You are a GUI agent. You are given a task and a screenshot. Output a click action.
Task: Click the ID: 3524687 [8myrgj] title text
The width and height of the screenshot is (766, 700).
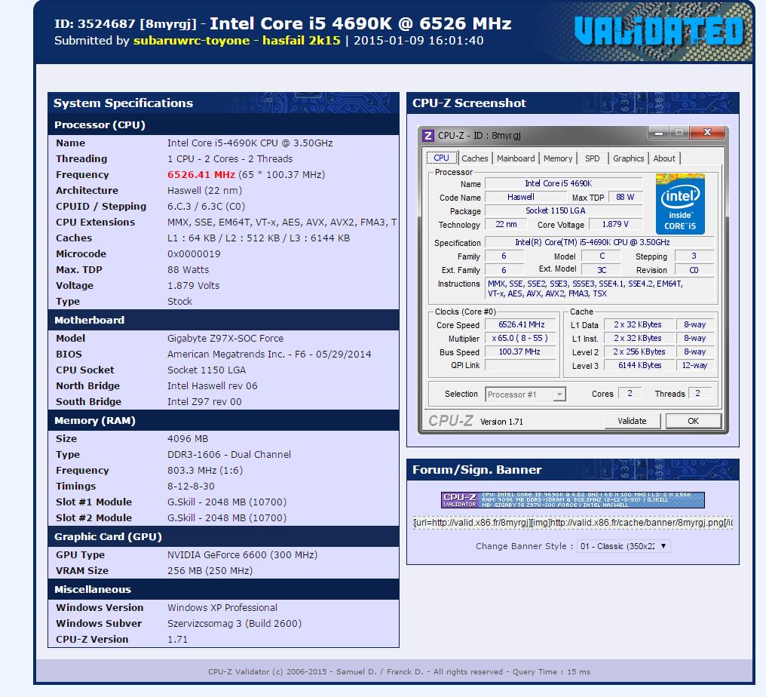tap(126, 24)
